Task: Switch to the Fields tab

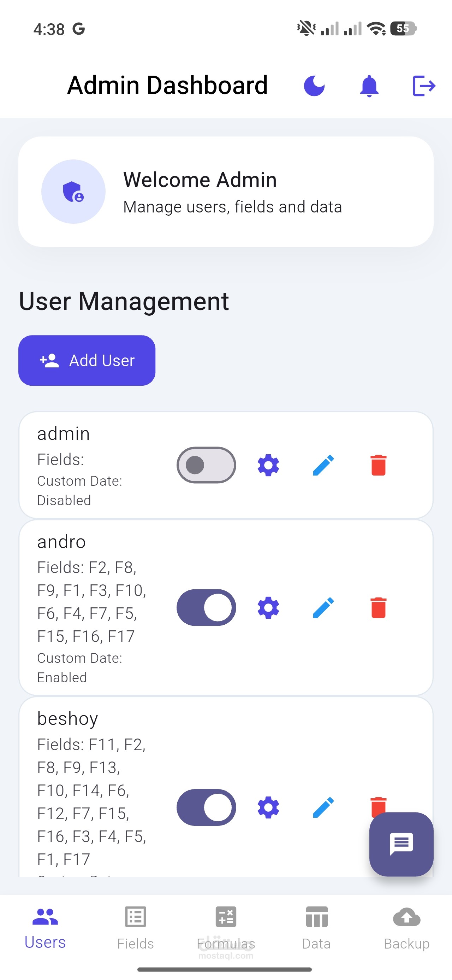Action: [135, 928]
